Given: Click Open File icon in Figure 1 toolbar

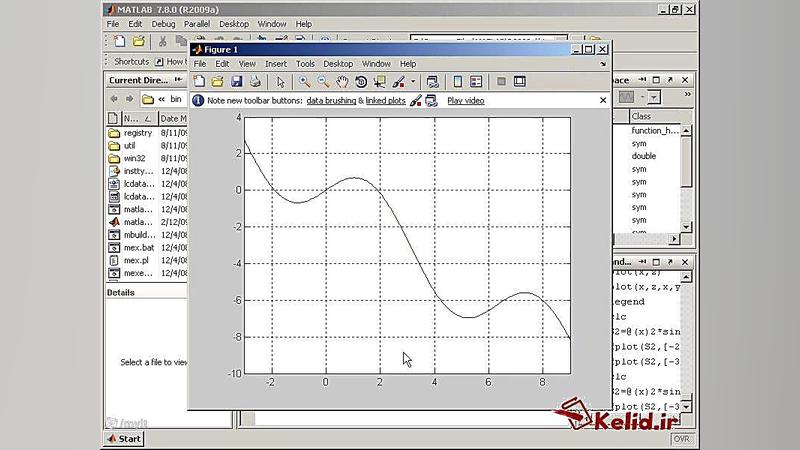Looking at the screenshot, I should point(217,82).
